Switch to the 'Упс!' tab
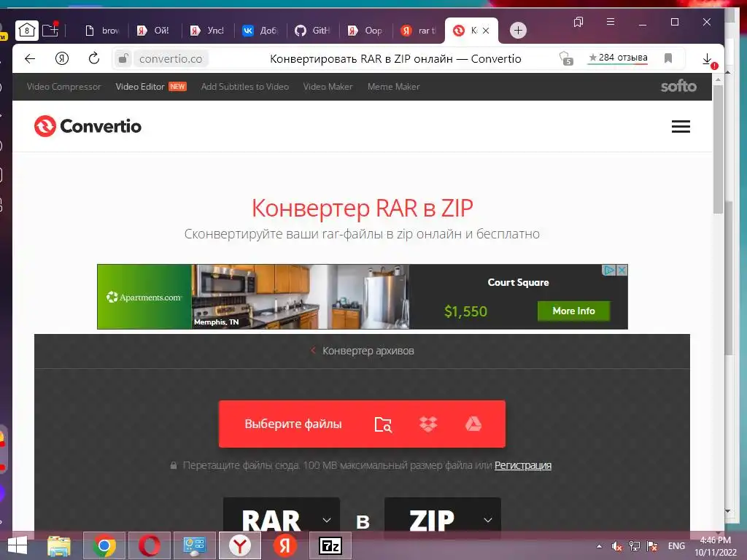The width and height of the screenshot is (747, 560). pyautogui.click(x=207, y=31)
